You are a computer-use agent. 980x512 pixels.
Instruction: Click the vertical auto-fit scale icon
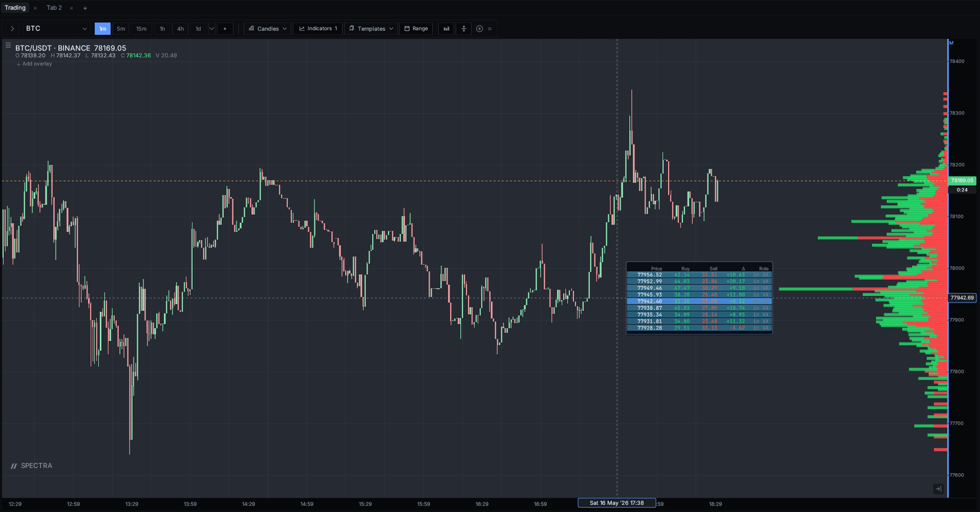(x=464, y=29)
